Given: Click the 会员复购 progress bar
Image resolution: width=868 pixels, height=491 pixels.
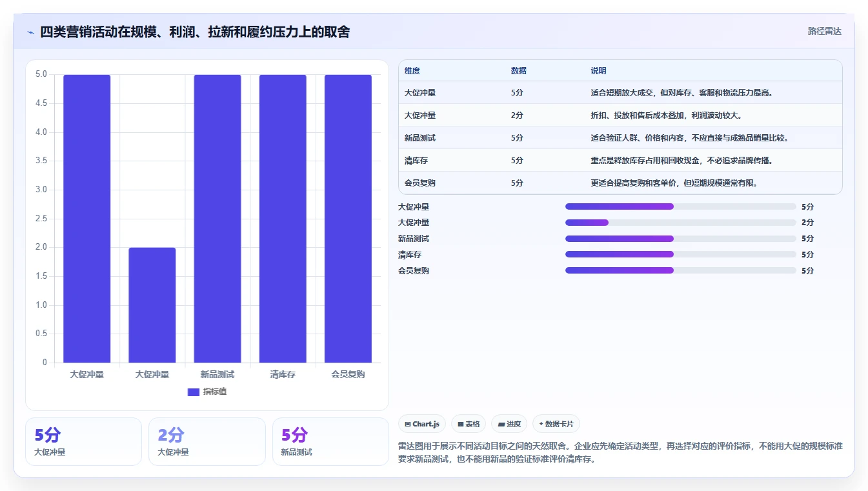Looking at the screenshot, I should tap(681, 270).
